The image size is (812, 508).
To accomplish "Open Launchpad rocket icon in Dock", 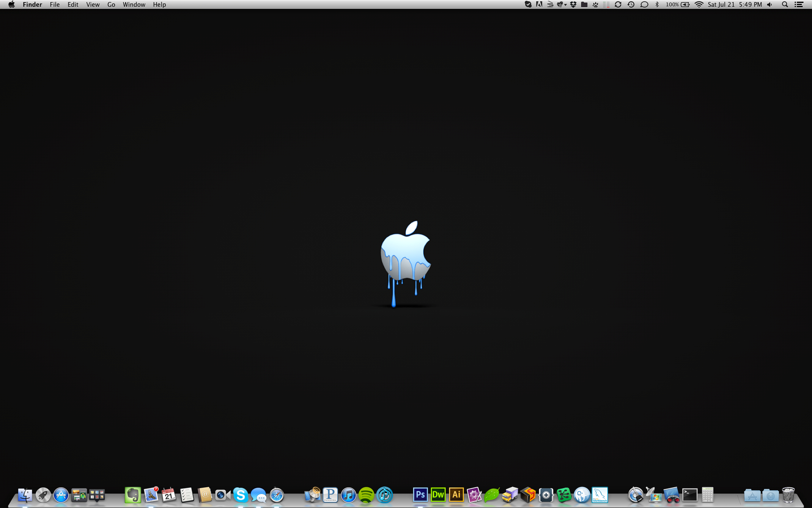I will (x=43, y=494).
